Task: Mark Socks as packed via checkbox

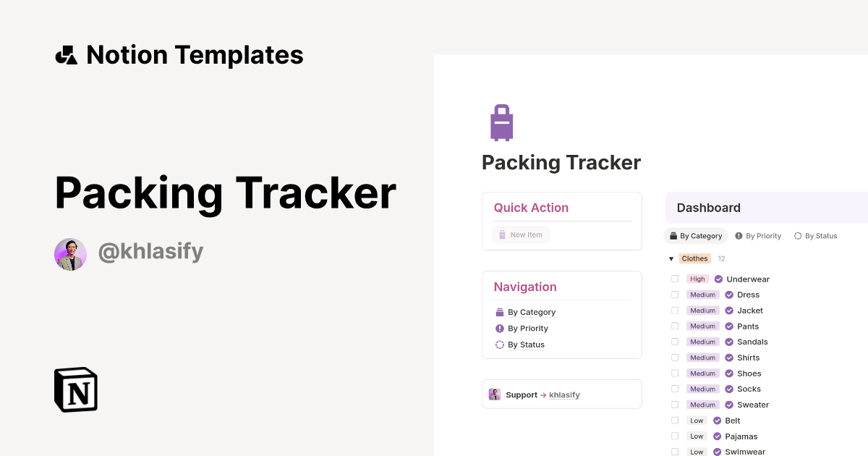Action: pyautogui.click(x=675, y=389)
